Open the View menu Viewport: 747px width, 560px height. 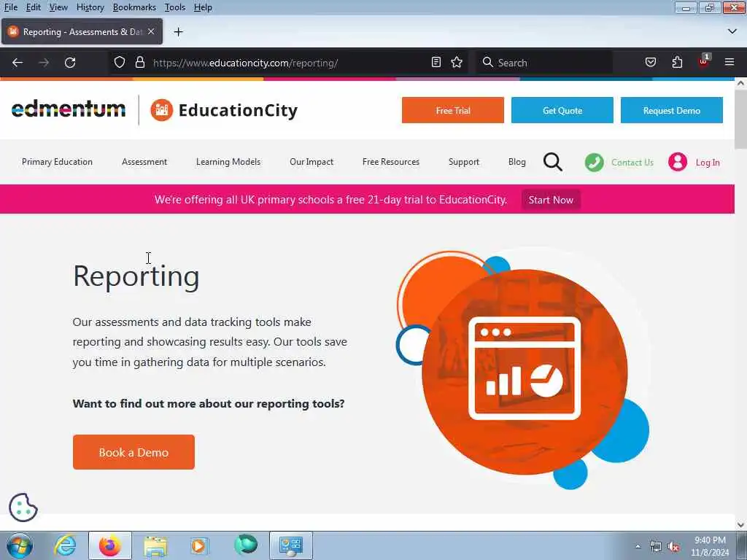click(58, 7)
